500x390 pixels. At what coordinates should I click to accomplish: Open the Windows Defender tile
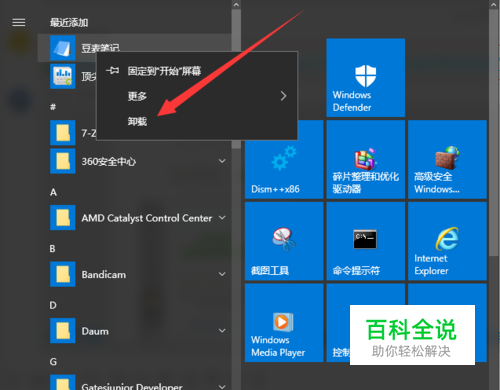click(366, 78)
